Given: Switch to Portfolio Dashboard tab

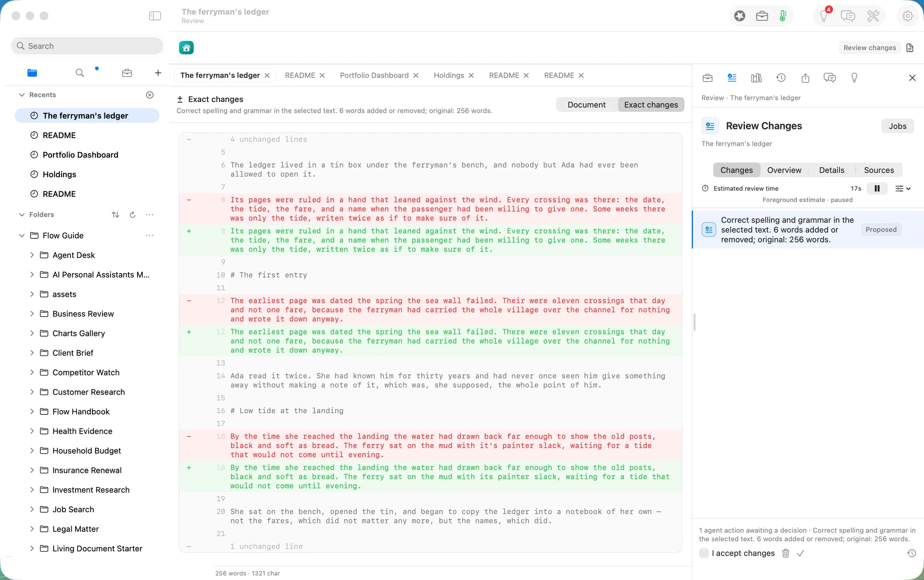Looking at the screenshot, I should click(x=374, y=75).
